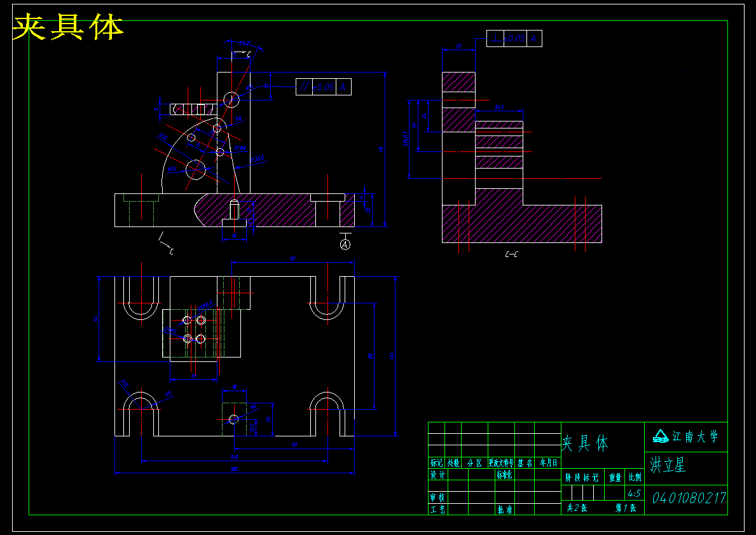Click the 工艺 row label
This screenshot has width=756, height=535.
click(x=438, y=510)
